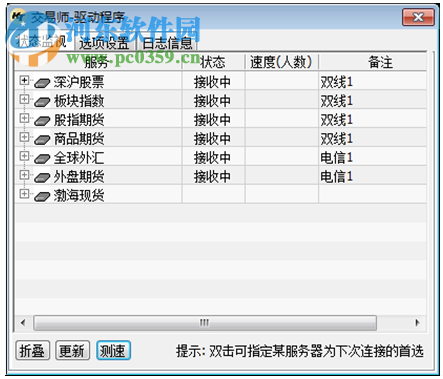Viewport: 443px width, 379px height.
Task: Click 接收中 status in 全球外汇 row
Action: (212, 158)
